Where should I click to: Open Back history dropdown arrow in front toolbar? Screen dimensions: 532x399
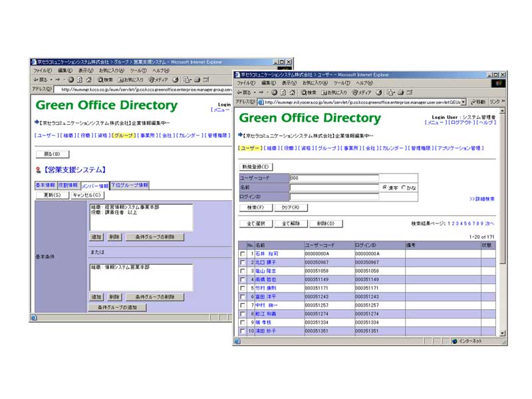[x=255, y=92]
